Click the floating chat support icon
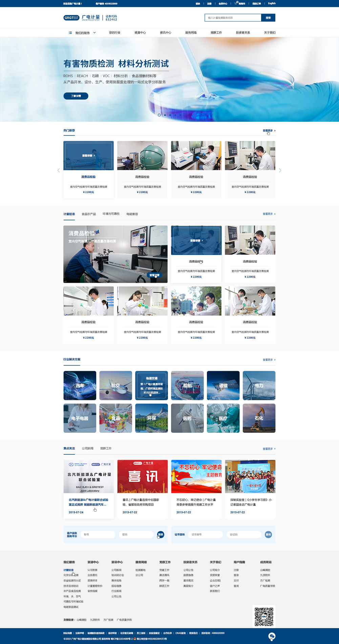The height and width of the screenshot is (644, 339). tap(272, 636)
